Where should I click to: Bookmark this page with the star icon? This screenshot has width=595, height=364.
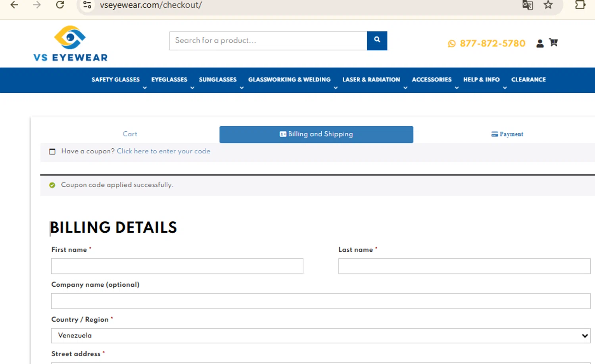click(x=548, y=5)
